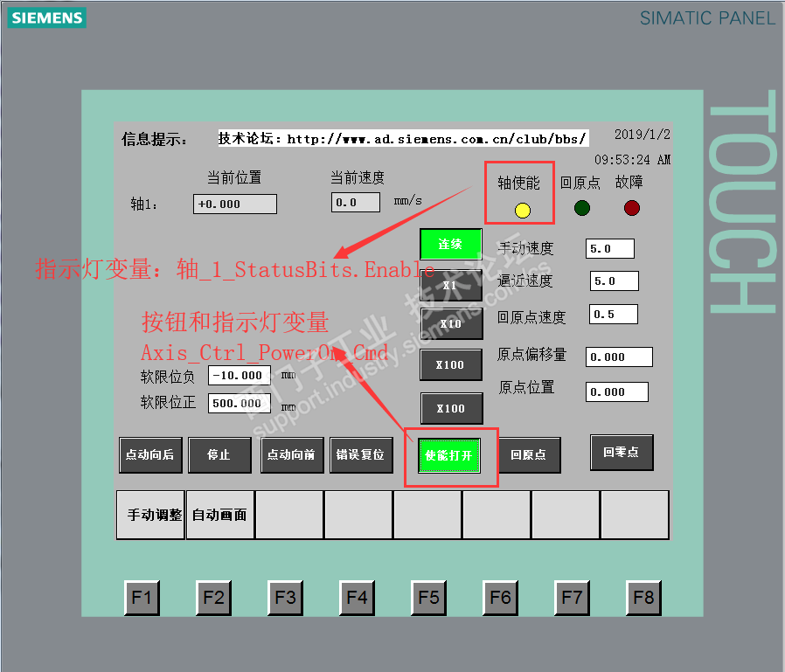785x672 pixels.
Task: Tap the F8 function key
Action: (x=643, y=598)
